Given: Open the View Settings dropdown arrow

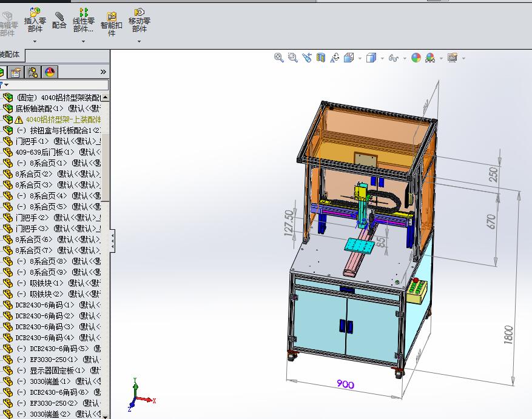Looking at the screenshot, I should 463,58.
